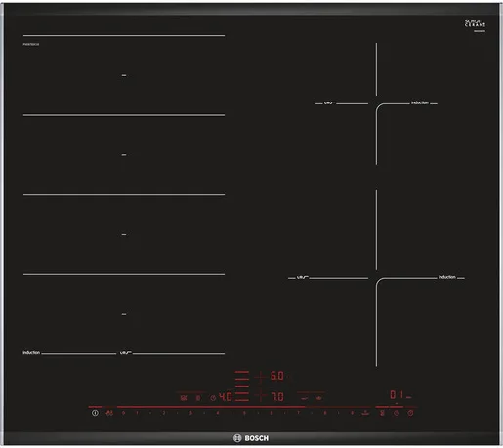Set power level 5 on the slider
The image size is (503, 448).
coord(244,413)
